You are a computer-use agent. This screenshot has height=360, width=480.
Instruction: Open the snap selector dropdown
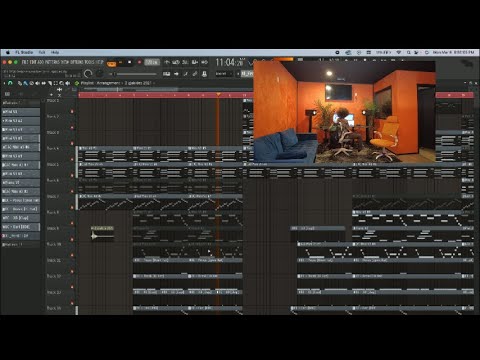pyautogui.click(x=224, y=74)
